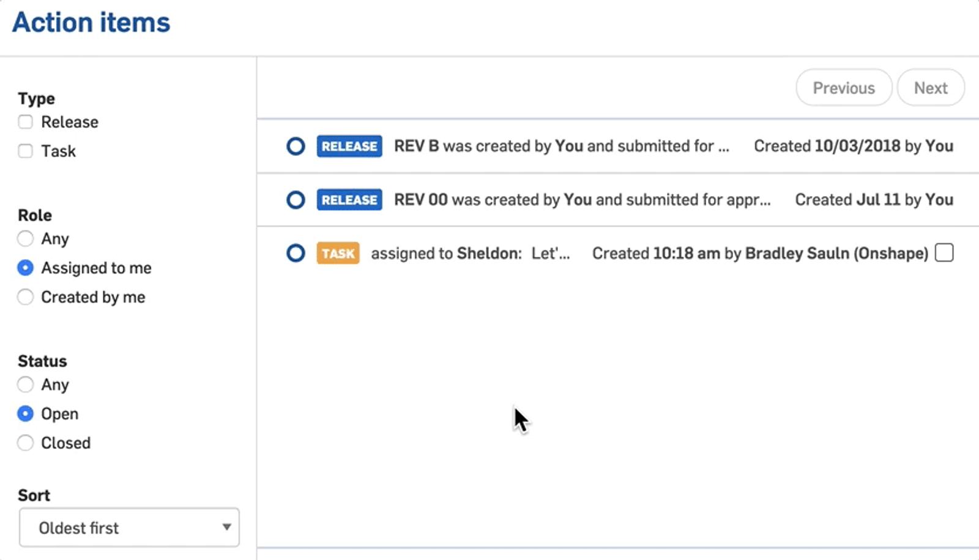Enable the Release type filter checkbox

click(25, 122)
